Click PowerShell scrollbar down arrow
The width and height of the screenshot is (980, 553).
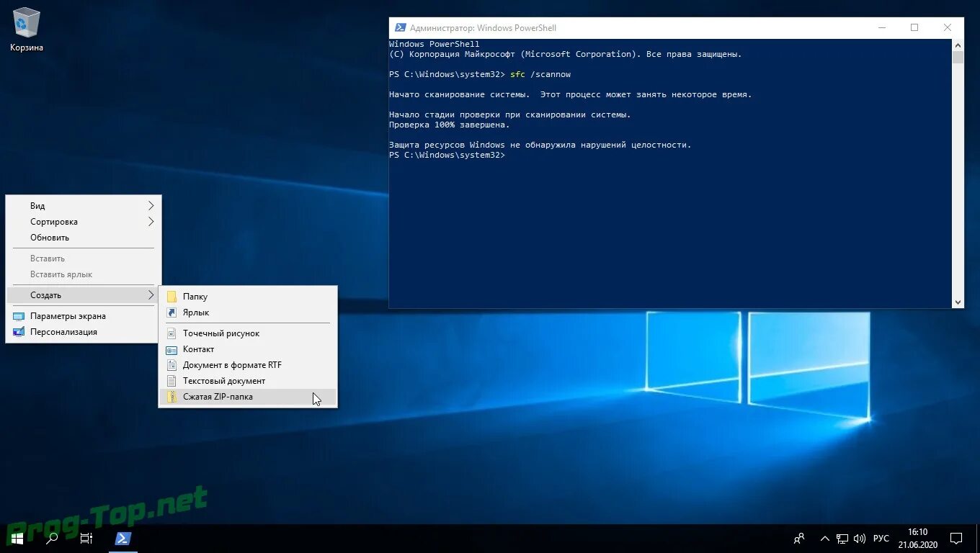(x=958, y=302)
